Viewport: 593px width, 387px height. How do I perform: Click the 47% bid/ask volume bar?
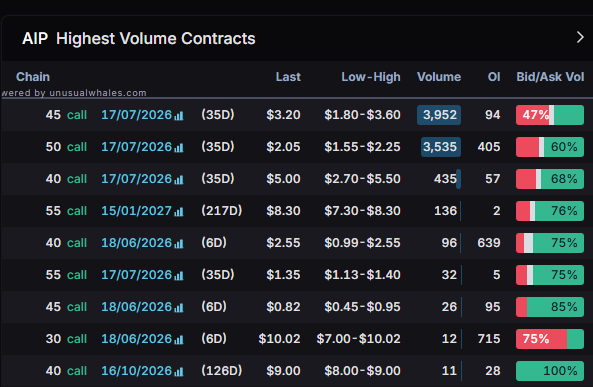(x=550, y=115)
